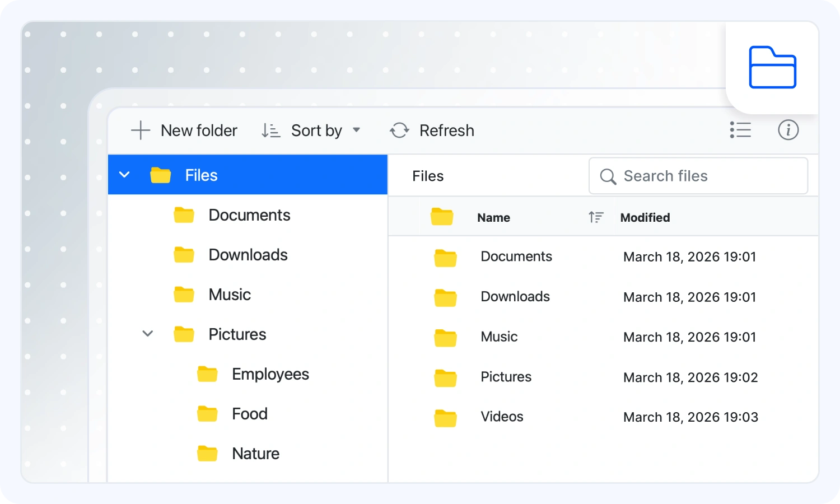Click the Refresh circular arrows icon
Viewport: 840px width, 504px height.
click(x=399, y=130)
